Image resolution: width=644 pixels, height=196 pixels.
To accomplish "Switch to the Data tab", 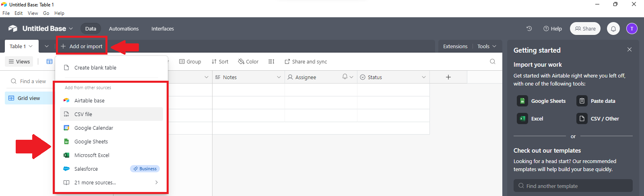I will coord(91,29).
